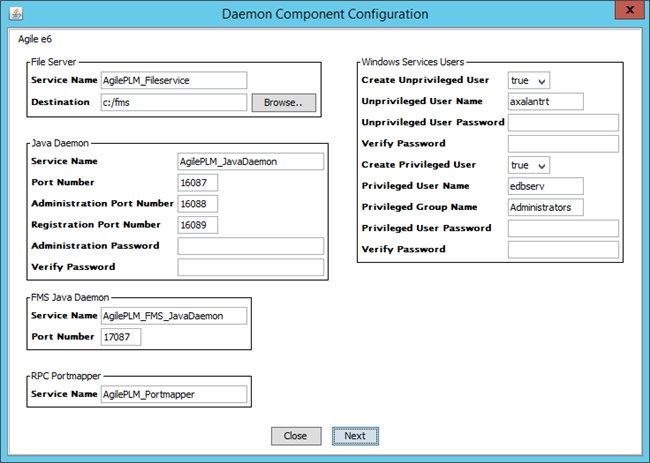This screenshot has height=463, width=650.
Task: Click the FMS Java Daemon group title
Action: 70,298
